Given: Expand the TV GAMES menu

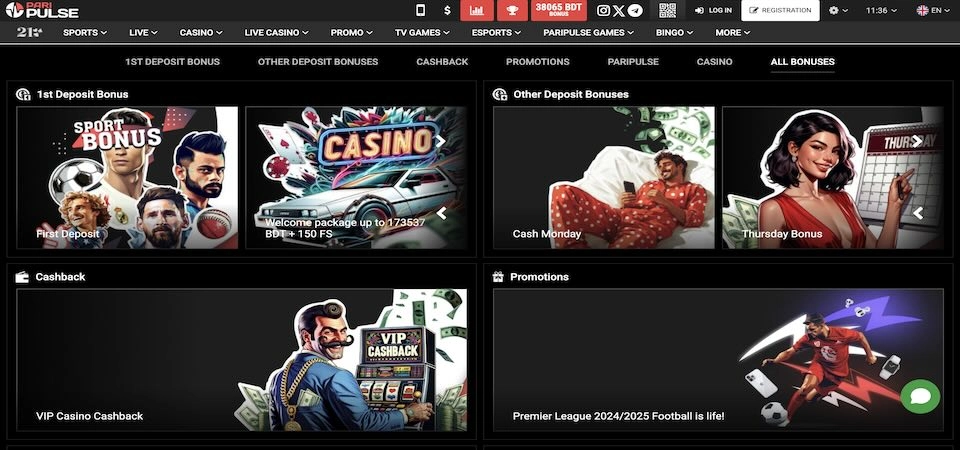Looking at the screenshot, I should tap(422, 32).
